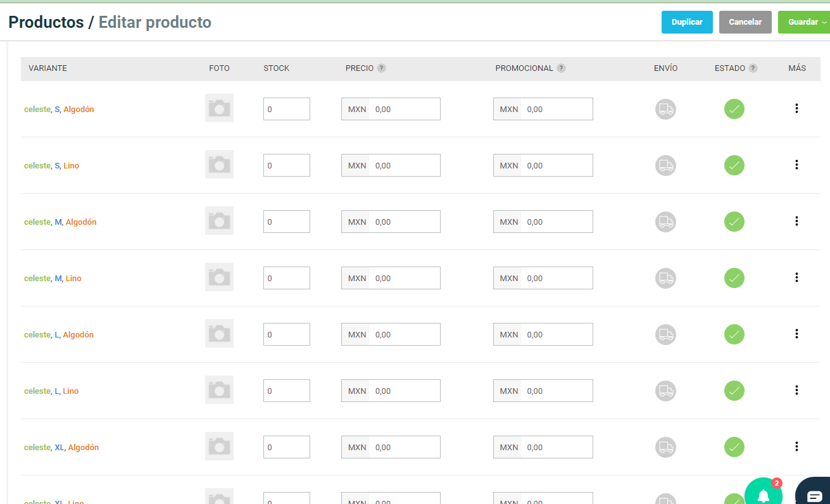
Task: Open the more options menu for celeste, XL, Algodón
Action: (796, 446)
